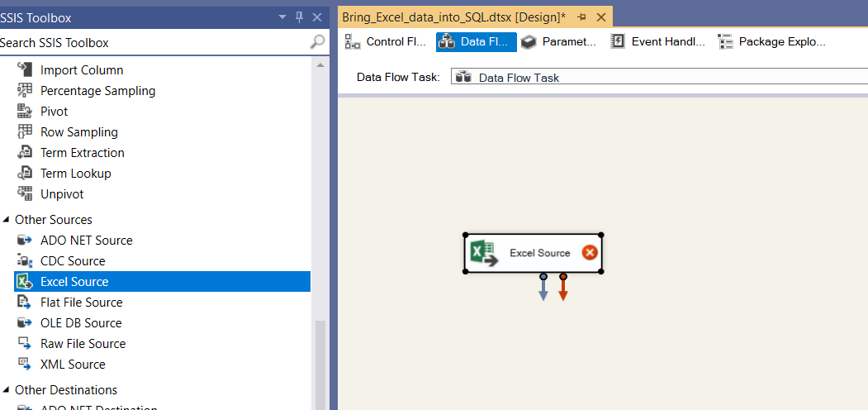
Task: Click the search magnifier icon in SSIS Toolbox
Action: click(x=317, y=42)
